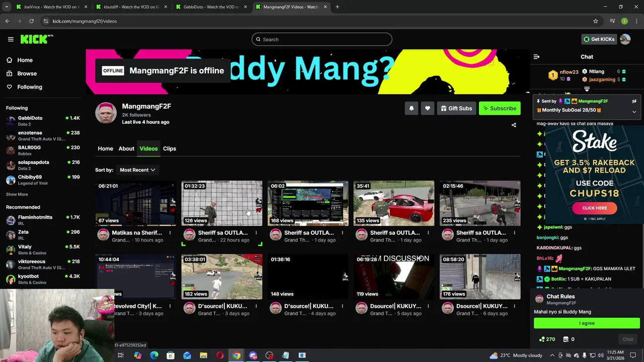Viewport: 644px width, 362px height.
Task: Go back in browser history
Action: pyautogui.click(x=7, y=21)
